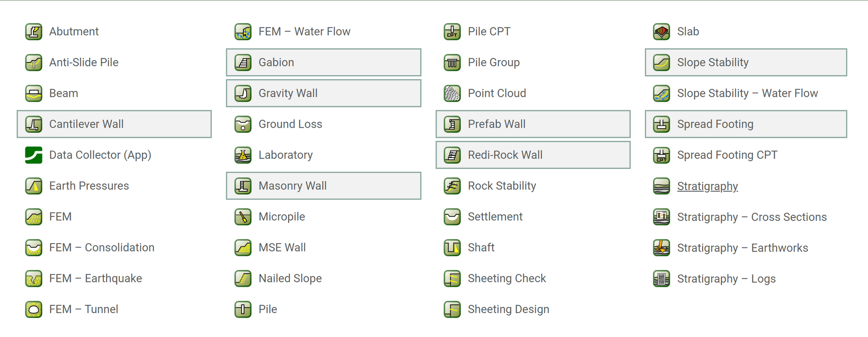This screenshot has height=337, width=868.
Task: Select the MSE Wall entry
Action: tap(282, 247)
